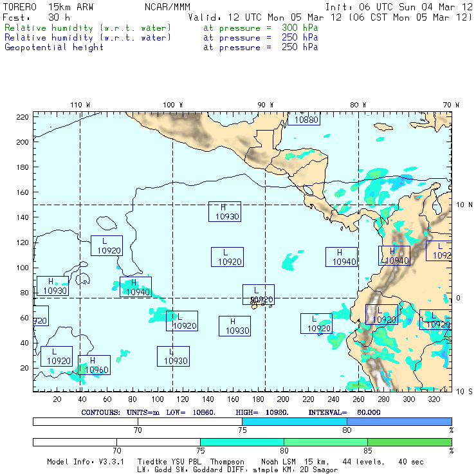Pick the dark green 85% colorbar segment
Image resolution: width=476 pixels, height=476 pixels.
point(409,443)
